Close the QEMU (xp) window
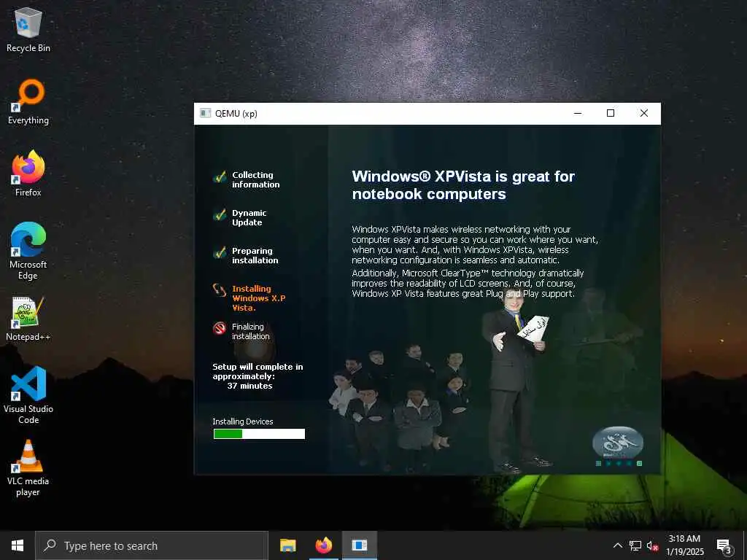The image size is (747, 560). point(643,113)
